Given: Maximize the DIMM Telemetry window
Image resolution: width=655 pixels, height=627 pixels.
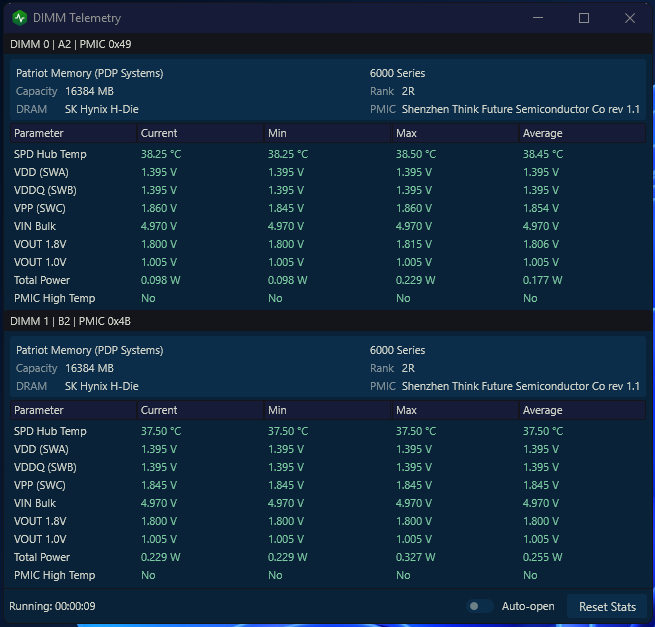Looking at the screenshot, I should (584, 18).
